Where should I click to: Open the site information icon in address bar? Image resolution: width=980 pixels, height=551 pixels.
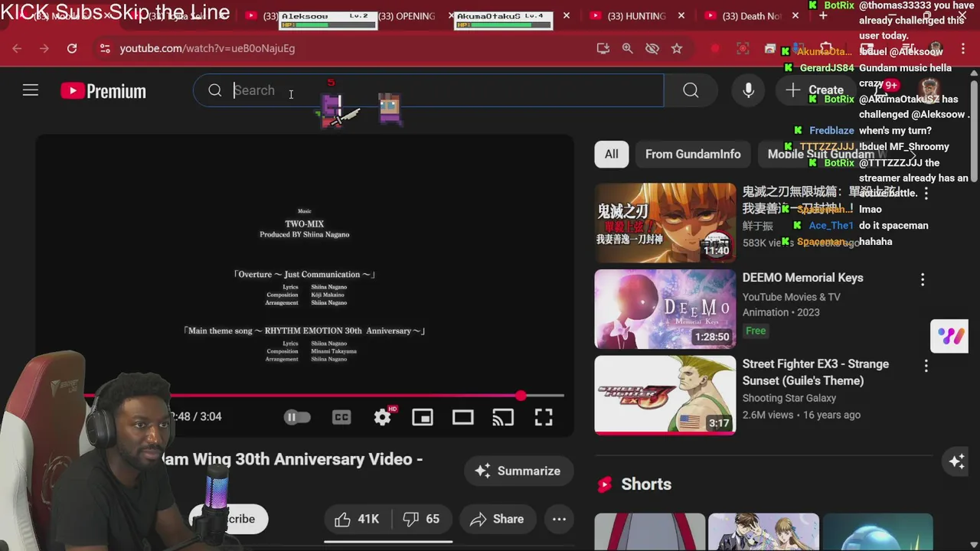pos(105,48)
